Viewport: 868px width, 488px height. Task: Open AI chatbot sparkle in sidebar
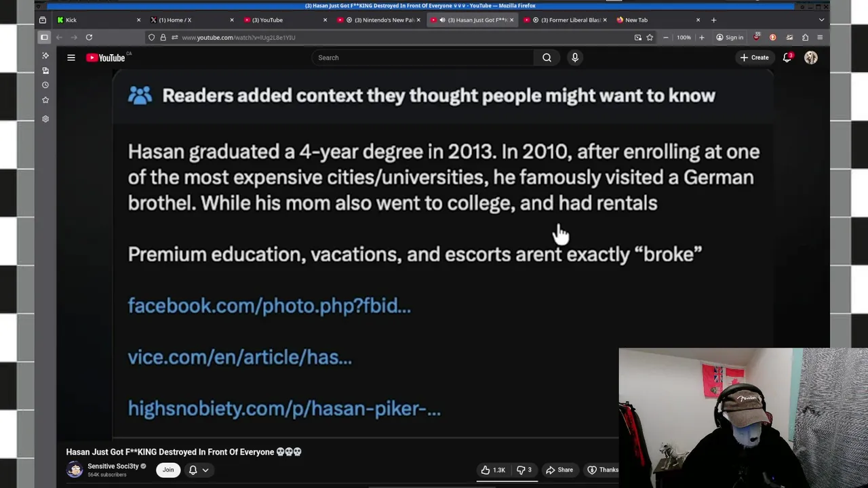[x=45, y=56]
